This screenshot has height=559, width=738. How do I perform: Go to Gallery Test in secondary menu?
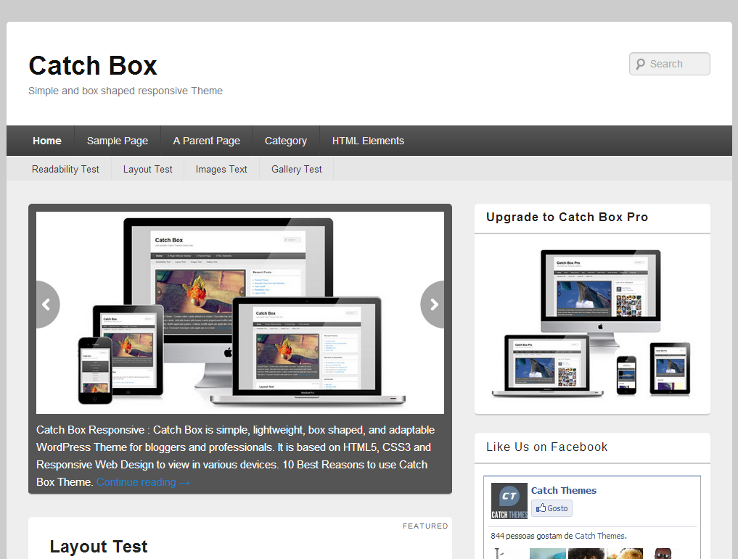point(297,169)
